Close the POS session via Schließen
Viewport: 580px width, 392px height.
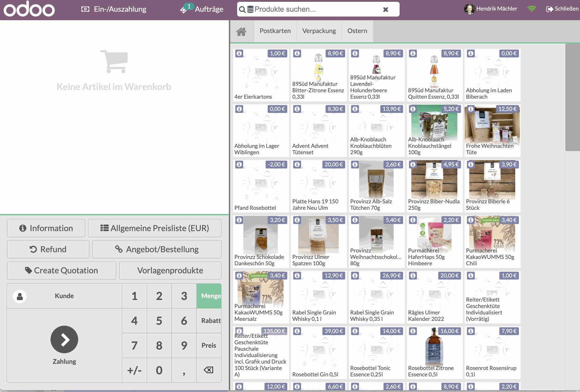562,9
